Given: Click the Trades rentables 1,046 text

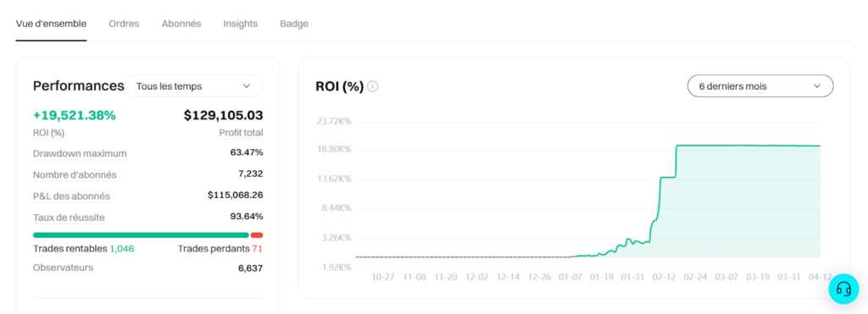Looking at the screenshot, I should pyautogui.click(x=84, y=249).
